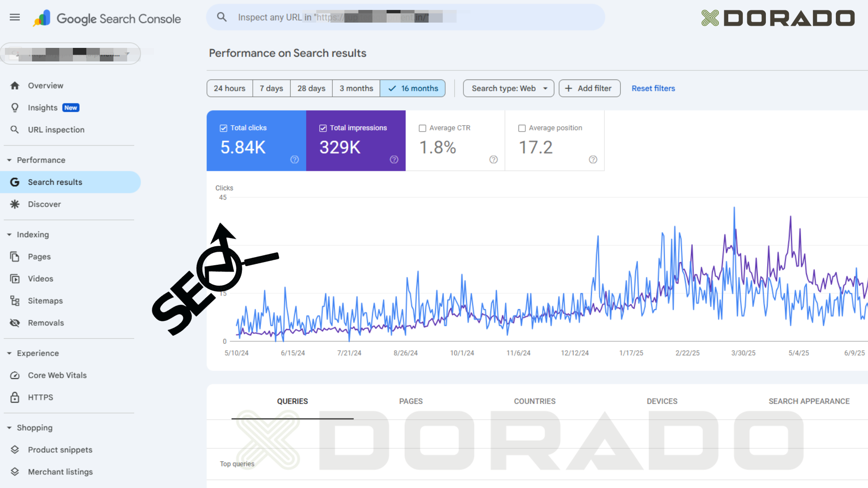Switch to the DEVICES tab
The width and height of the screenshot is (868, 488).
pos(662,401)
